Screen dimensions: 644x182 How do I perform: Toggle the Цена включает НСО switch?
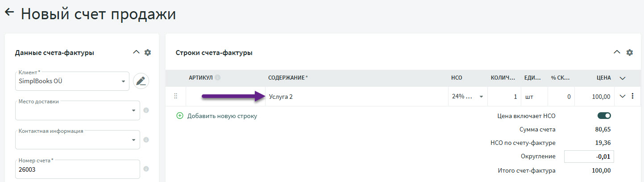coord(604,116)
